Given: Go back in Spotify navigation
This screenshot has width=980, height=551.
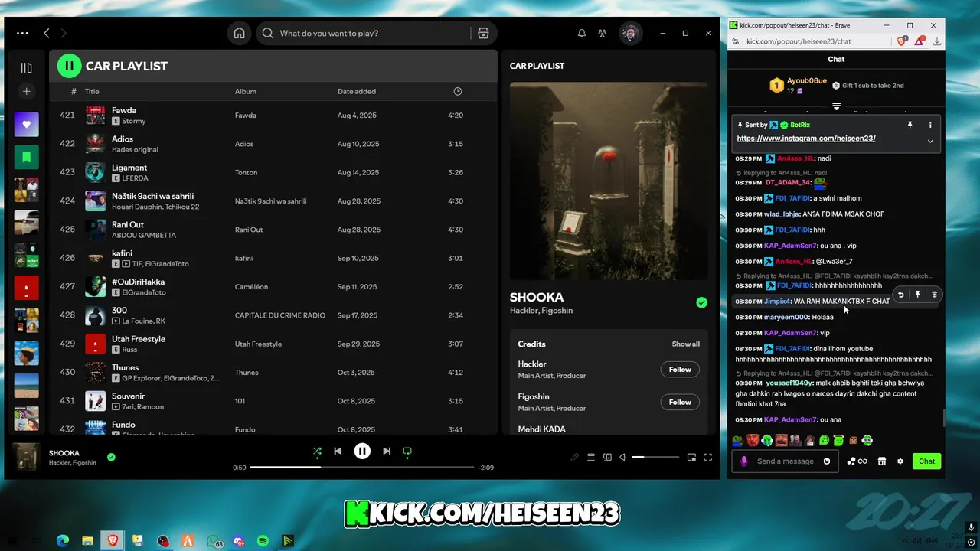Looking at the screenshot, I should tap(47, 34).
